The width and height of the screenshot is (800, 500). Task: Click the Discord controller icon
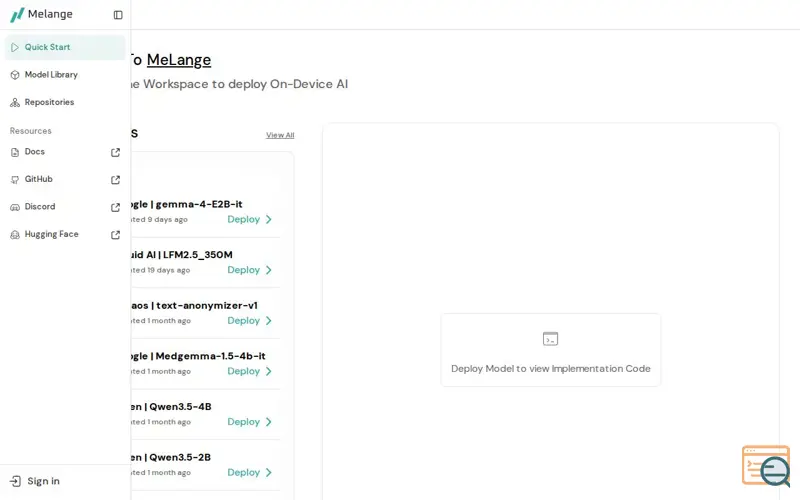[15, 207]
